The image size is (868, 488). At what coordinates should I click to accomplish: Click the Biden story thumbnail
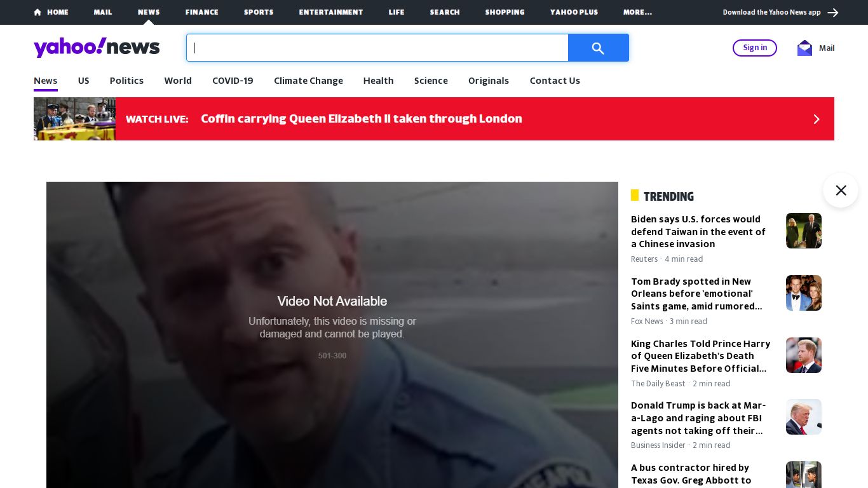(x=804, y=231)
